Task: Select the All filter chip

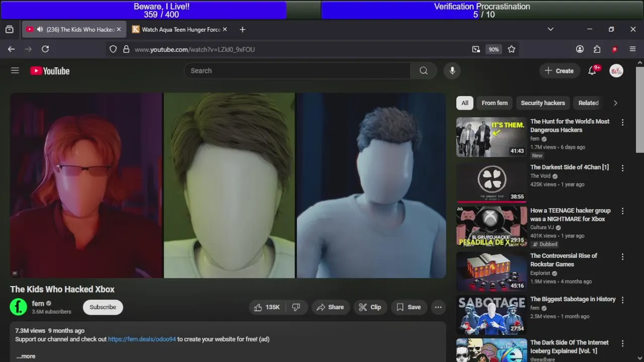Action: 465,103
